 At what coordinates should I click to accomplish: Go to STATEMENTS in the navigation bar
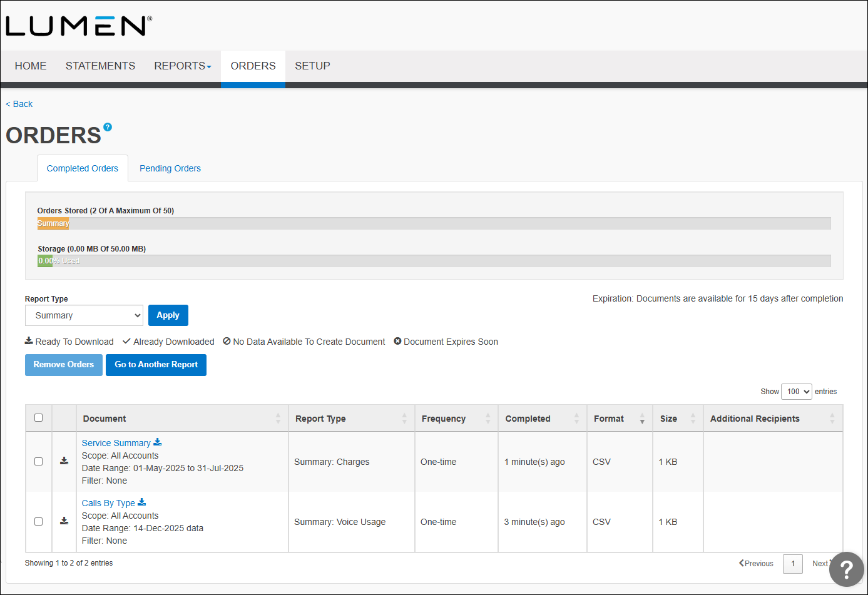[100, 66]
